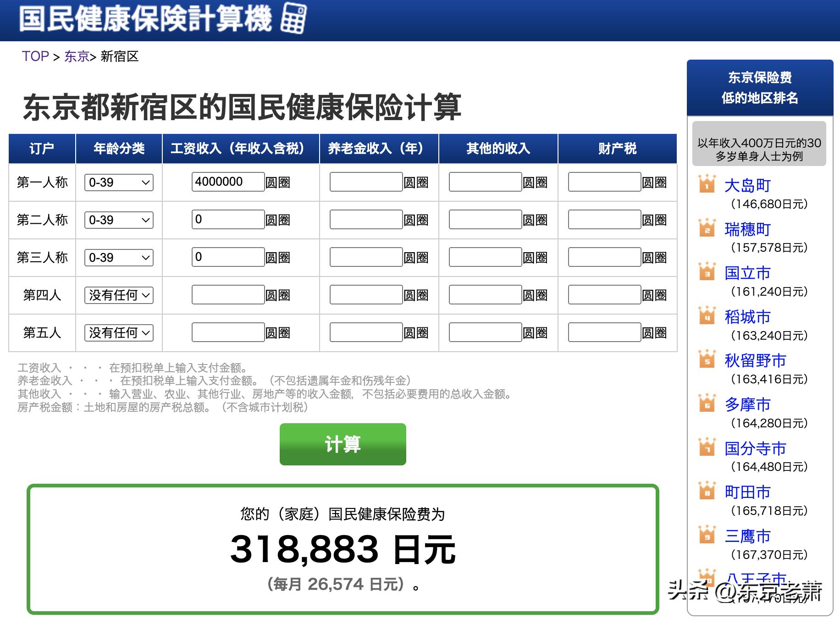840x619 pixels.
Task: Click the 第一人称 property tax input
Action: (x=604, y=182)
